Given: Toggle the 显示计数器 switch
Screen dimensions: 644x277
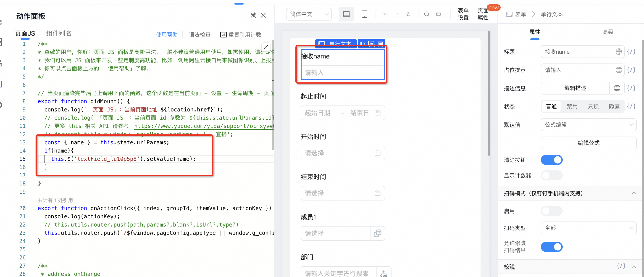Looking at the screenshot, I should (552, 176).
